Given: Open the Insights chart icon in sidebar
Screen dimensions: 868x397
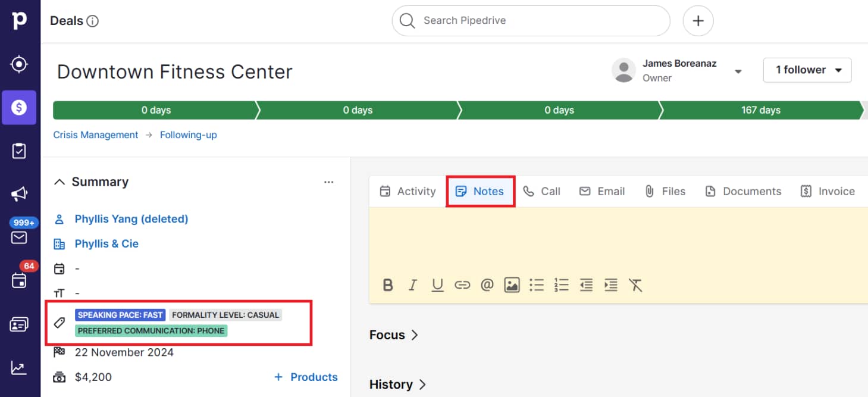Looking at the screenshot, I should tap(19, 368).
